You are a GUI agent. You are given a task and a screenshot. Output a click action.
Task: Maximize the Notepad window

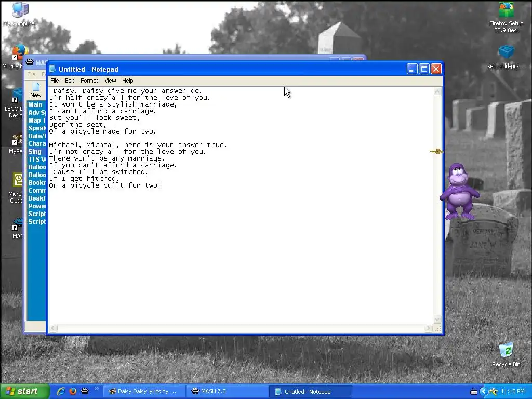(424, 69)
